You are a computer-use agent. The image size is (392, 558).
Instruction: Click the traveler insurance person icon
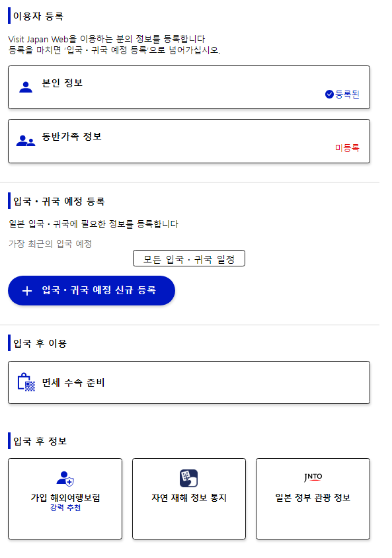64,479
